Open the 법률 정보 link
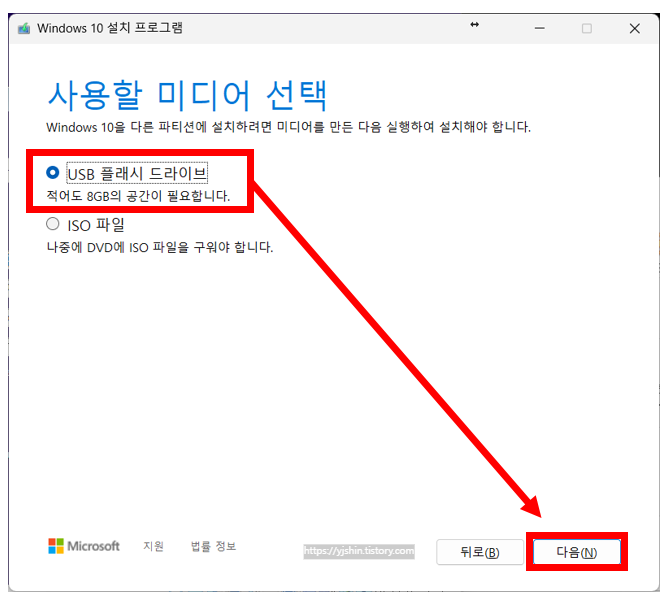 point(213,546)
